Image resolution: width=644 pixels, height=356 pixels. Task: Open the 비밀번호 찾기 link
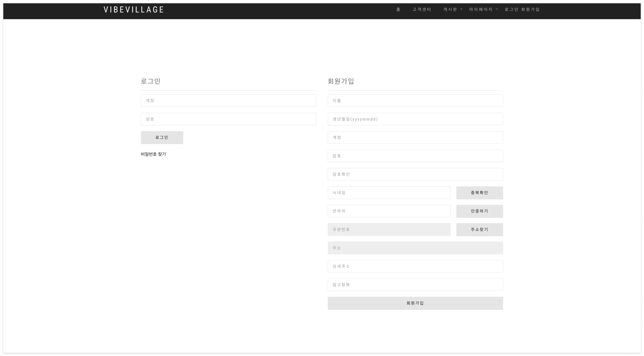coord(153,154)
